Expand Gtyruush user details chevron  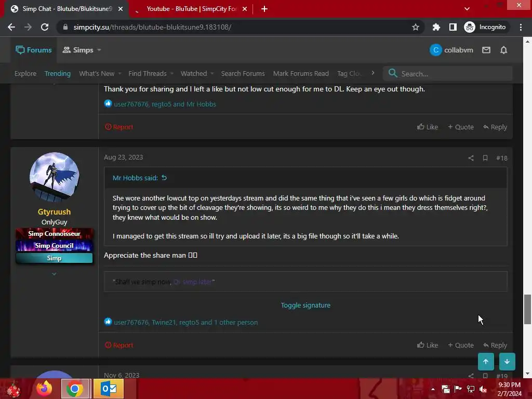click(x=54, y=274)
